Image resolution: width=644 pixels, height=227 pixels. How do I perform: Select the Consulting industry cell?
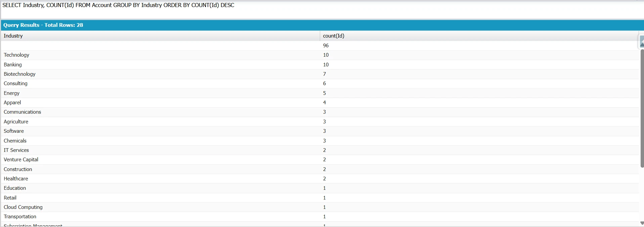click(160, 83)
